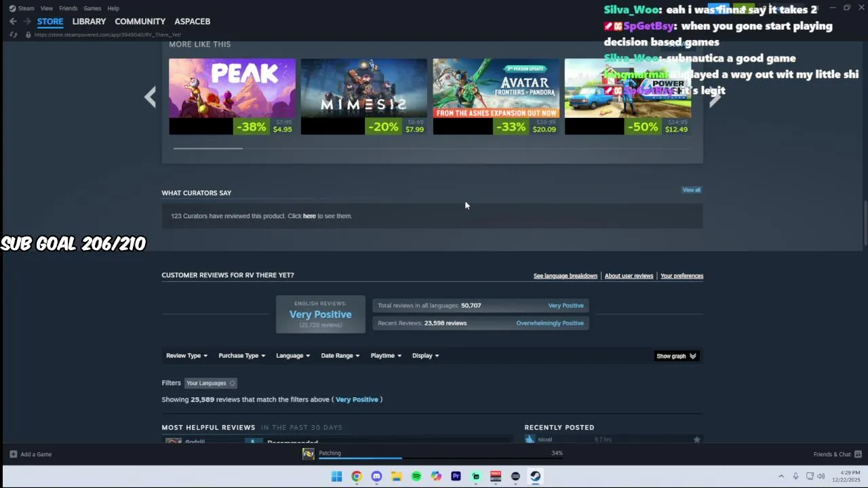Image resolution: width=868 pixels, height=488 pixels.
Task: Open the View menu
Action: (46, 8)
